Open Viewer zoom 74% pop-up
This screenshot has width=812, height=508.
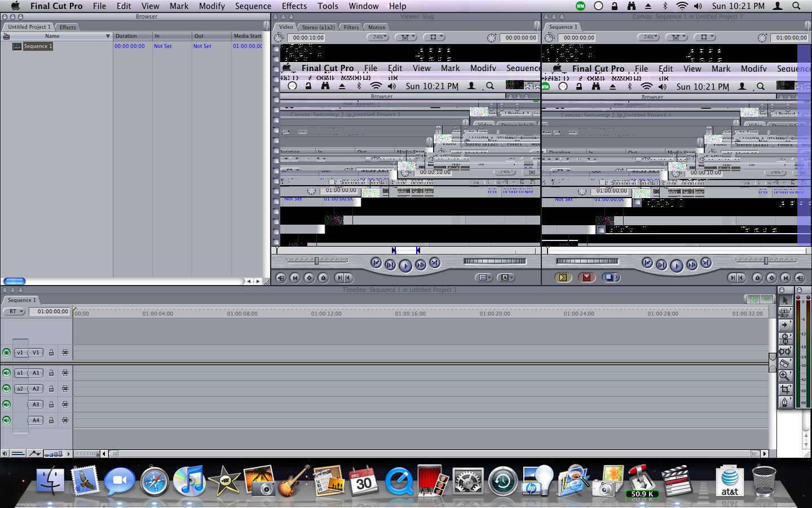click(x=378, y=37)
